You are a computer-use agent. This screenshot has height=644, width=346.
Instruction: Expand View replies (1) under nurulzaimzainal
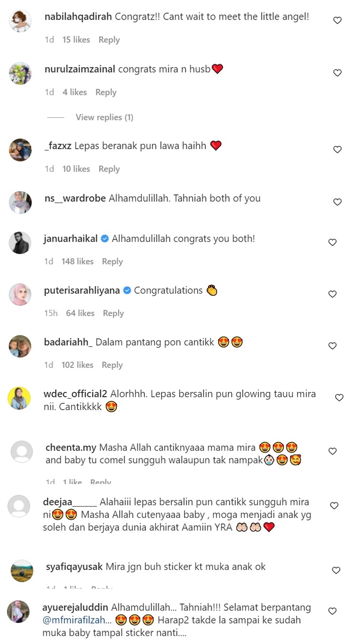(105, 117)
